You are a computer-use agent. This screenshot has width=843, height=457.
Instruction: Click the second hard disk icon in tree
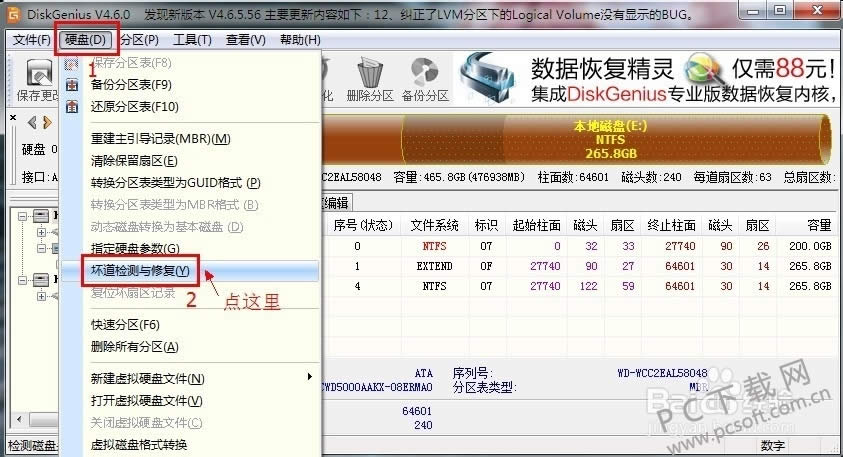(x=41, y=280)
